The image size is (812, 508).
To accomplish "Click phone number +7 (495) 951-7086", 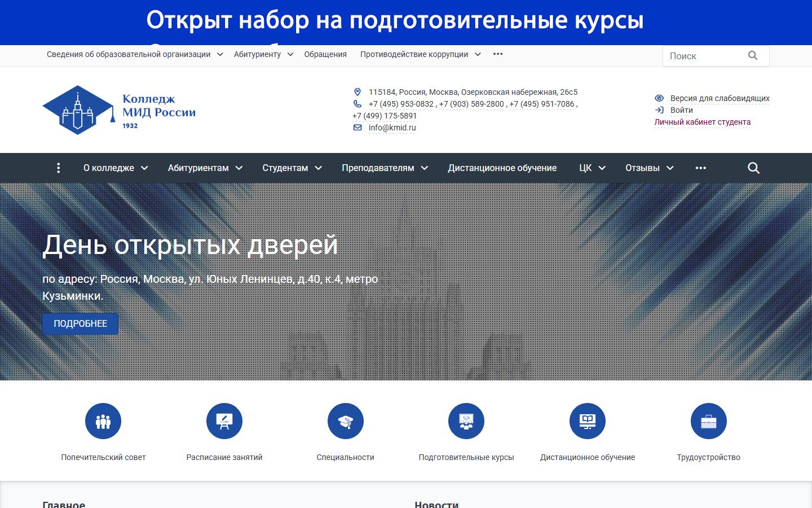I will pyautogui.click(x=542, y=104).
